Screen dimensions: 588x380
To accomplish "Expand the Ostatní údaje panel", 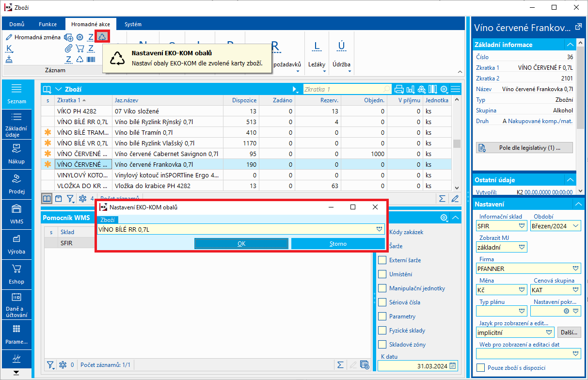I will 570,180.
